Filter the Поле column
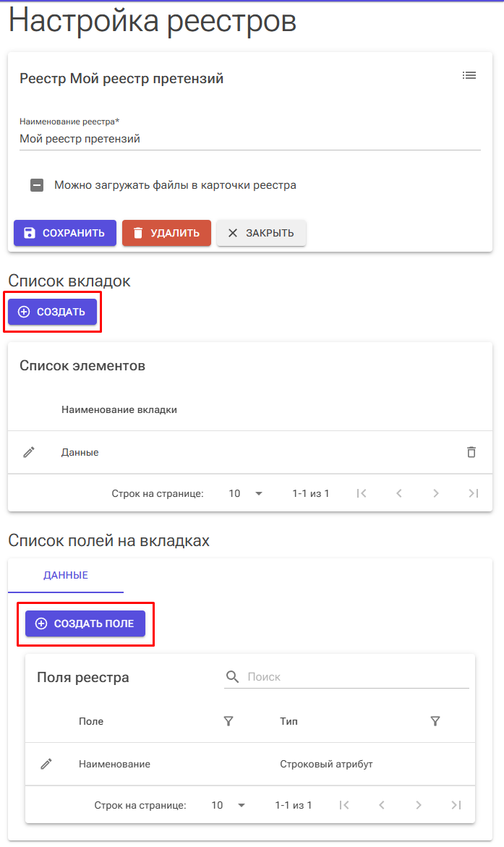The height and width of the screenshot is (847, 504). point(228,721)
